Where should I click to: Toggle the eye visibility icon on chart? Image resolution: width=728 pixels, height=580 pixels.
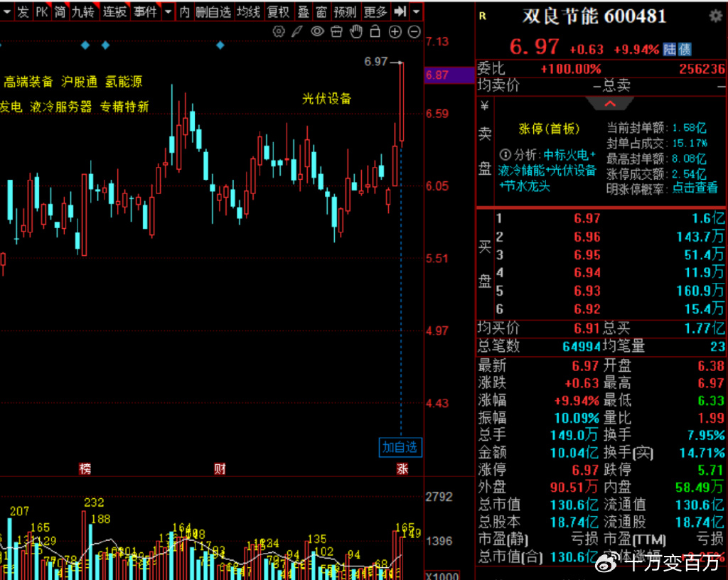pyautogui.click(x=317, y=31)
